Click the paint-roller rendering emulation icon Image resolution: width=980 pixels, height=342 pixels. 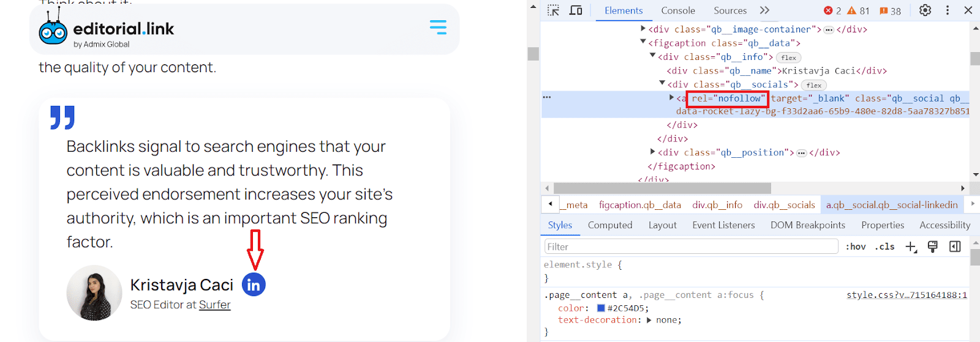pos(933,247)
